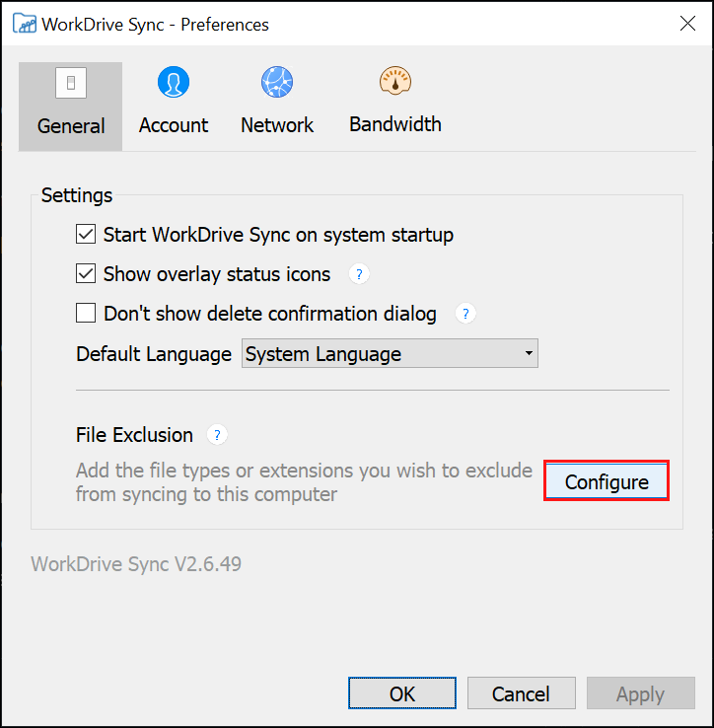The width and height of the screenshot is (714, 728).
Task: Click Configure for File Exclusion
Action: point(607,481)
